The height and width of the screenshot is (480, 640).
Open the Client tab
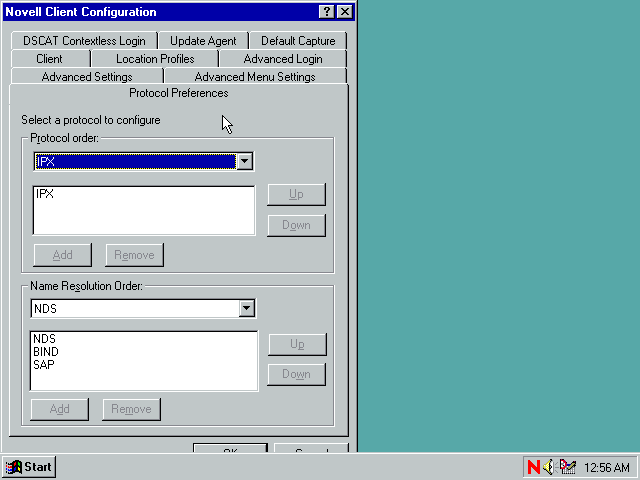pos(49,59)
